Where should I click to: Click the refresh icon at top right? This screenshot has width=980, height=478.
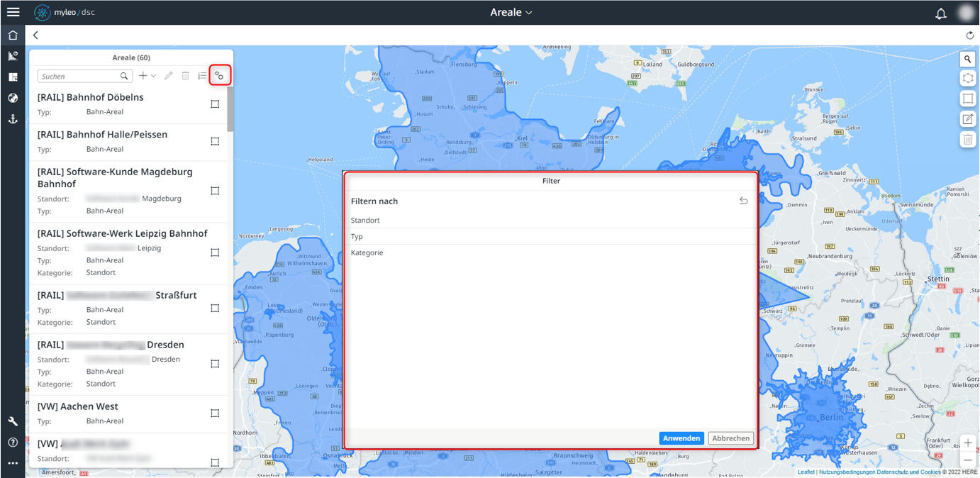970,35
